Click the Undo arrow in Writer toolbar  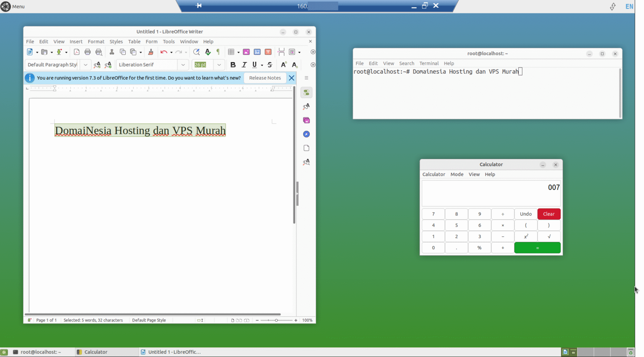tap(164, 52)
